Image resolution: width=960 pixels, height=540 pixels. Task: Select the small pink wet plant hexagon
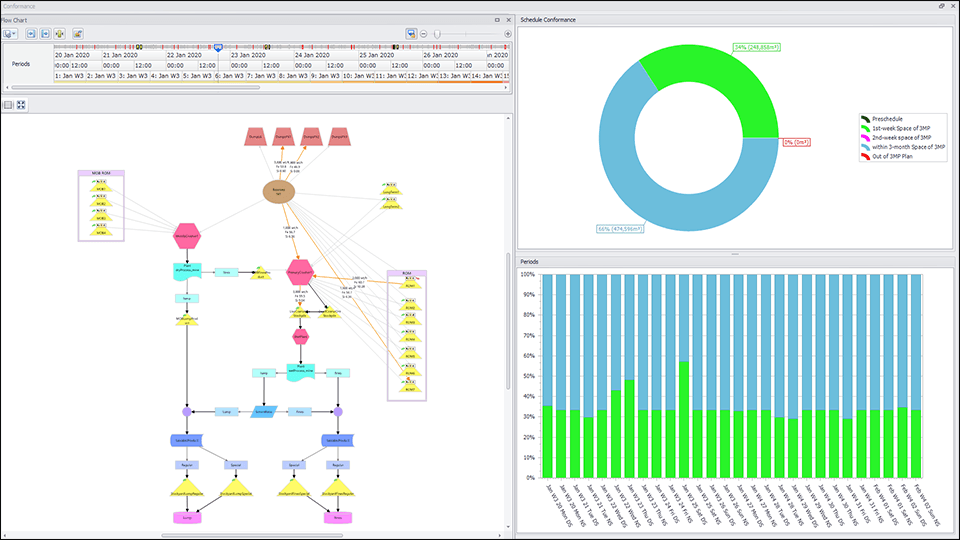[x=300, y=336]
